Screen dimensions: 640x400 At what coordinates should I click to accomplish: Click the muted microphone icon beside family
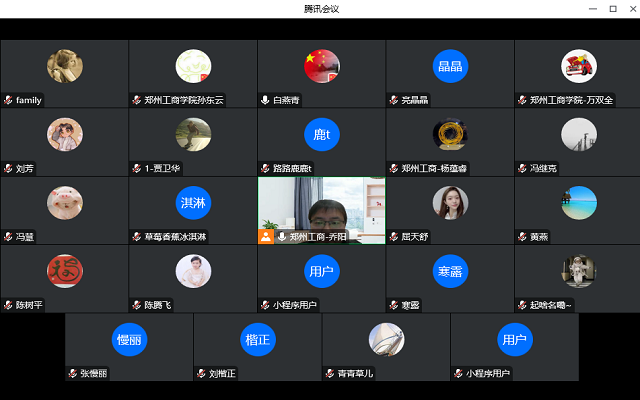(8, 100)
